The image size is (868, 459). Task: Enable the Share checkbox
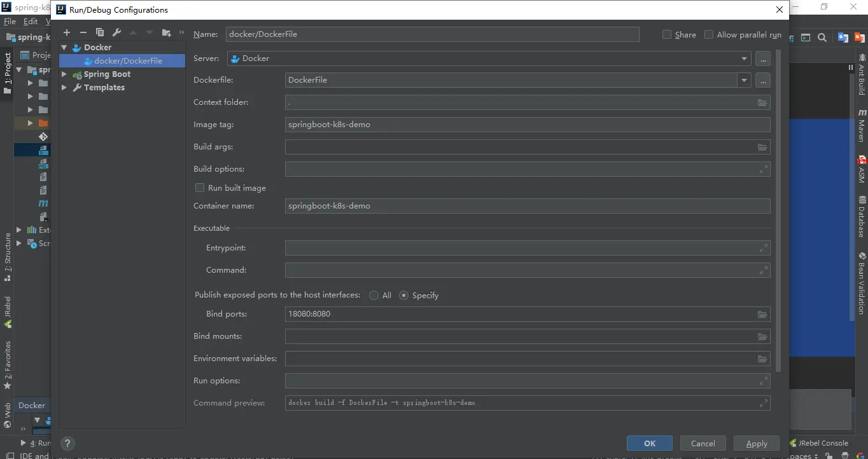[667, 34]
